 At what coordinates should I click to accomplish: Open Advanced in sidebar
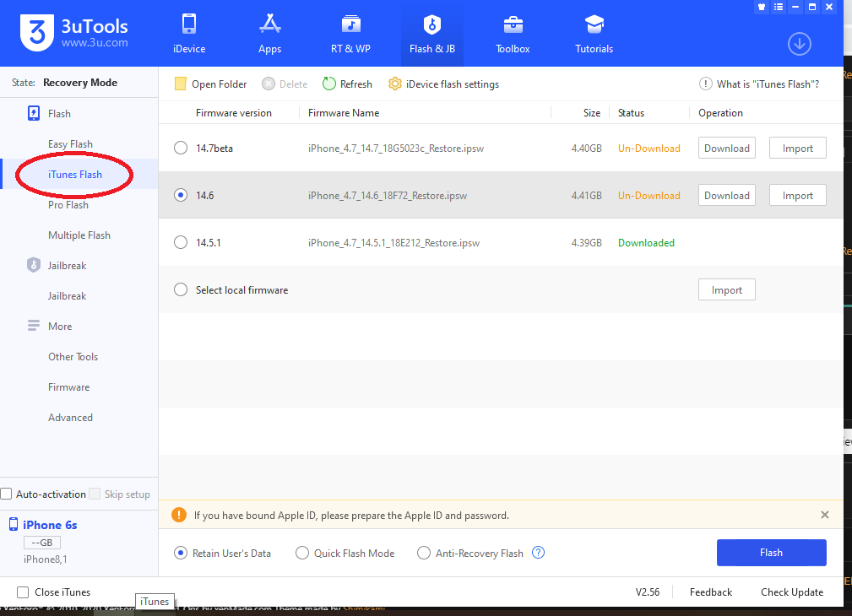[70, 418]
